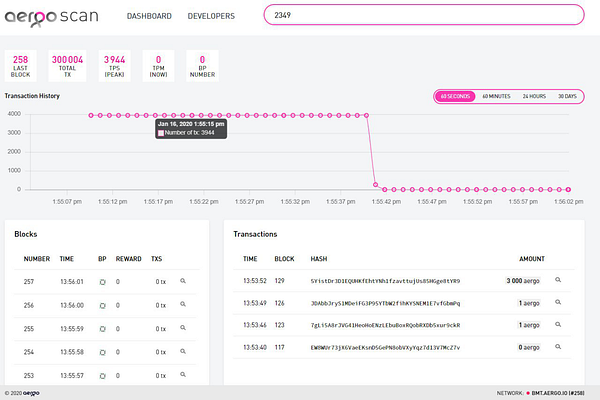This screenshot has height=400, width=600.
Task: Open the Developers menu item
Action: pyautogui.click(x=211, y=16)
